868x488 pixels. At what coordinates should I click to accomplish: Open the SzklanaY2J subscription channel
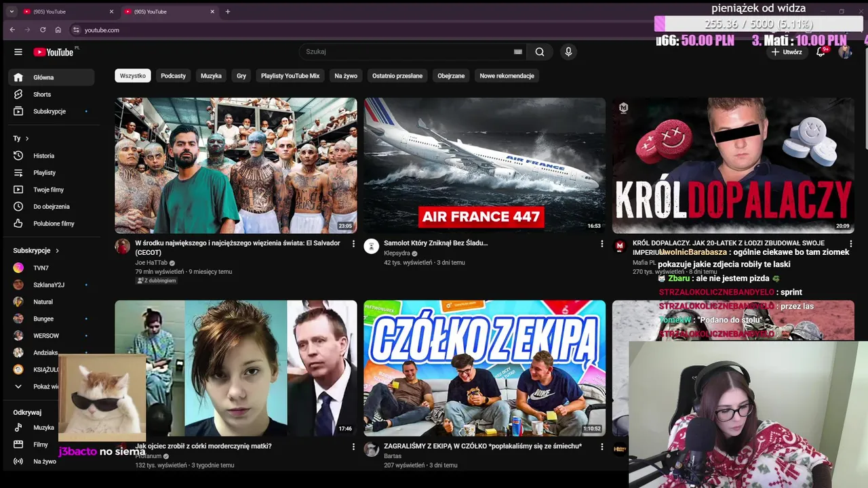pos(52,285)
